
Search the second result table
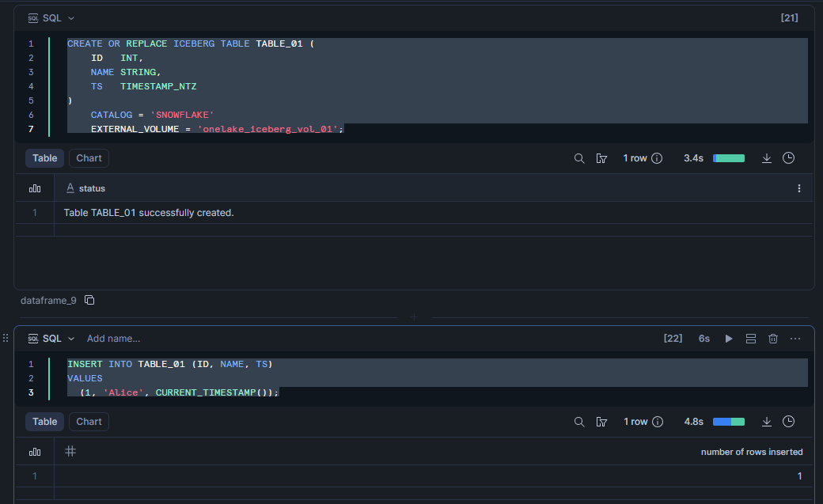coord(579,422)
